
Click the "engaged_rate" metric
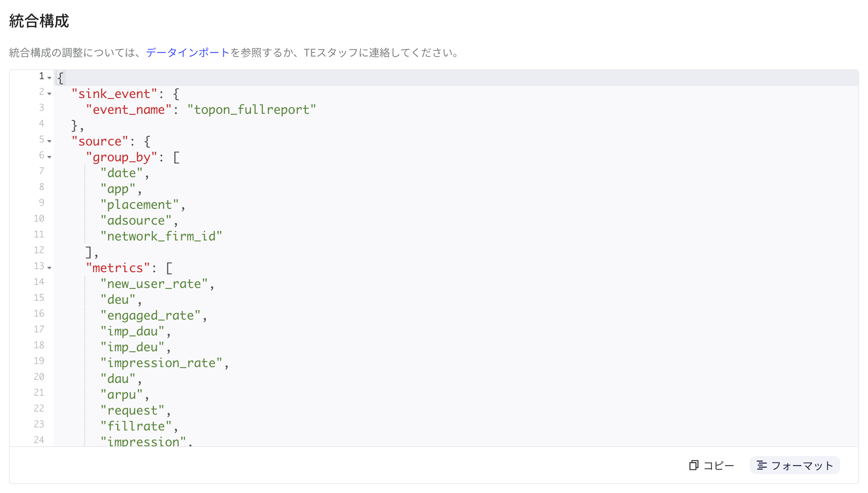pyautogui.click(x=150, y=315)
